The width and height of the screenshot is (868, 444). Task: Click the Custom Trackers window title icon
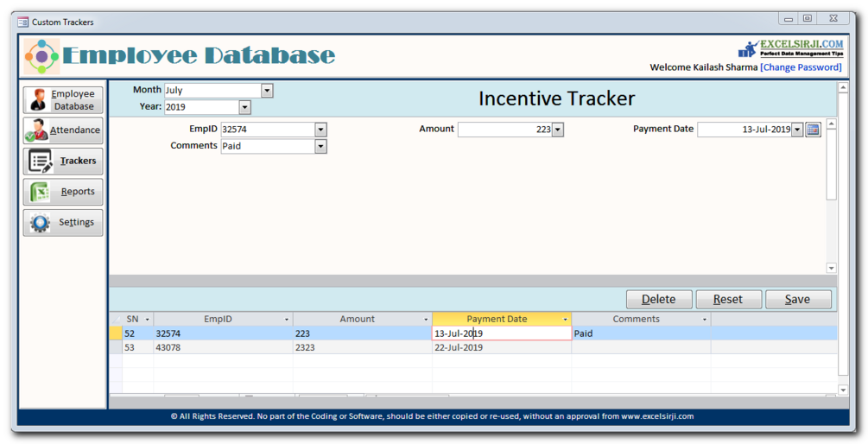pos(22,22)
